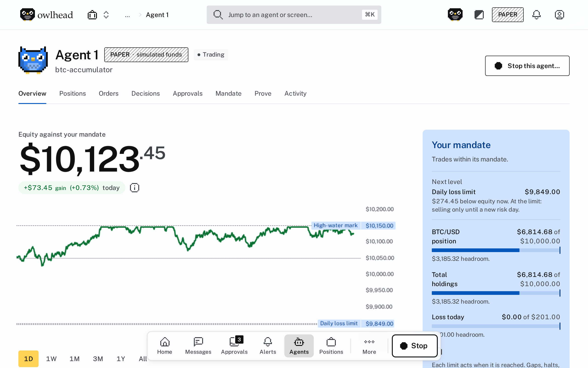Open Alerts in bottom dock
588x368 pixels.
click(268, 346)
